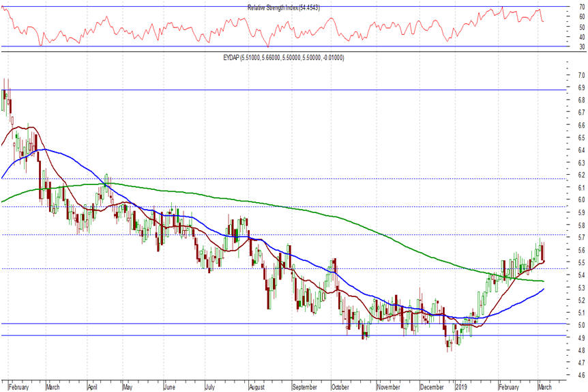
Task: Click the 5.0 price axis value
Action: 581,325
